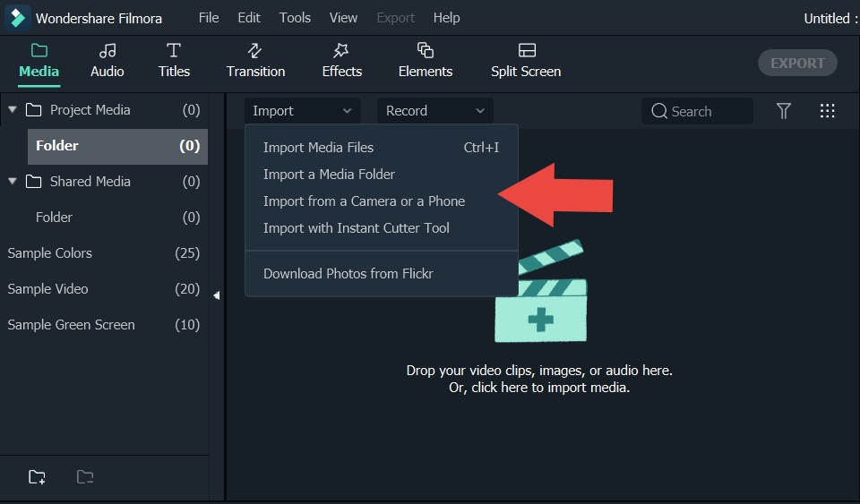Choose Download Photos from Flickr
This screenshot has width=860, height=504.
click(x=382, y=273)
